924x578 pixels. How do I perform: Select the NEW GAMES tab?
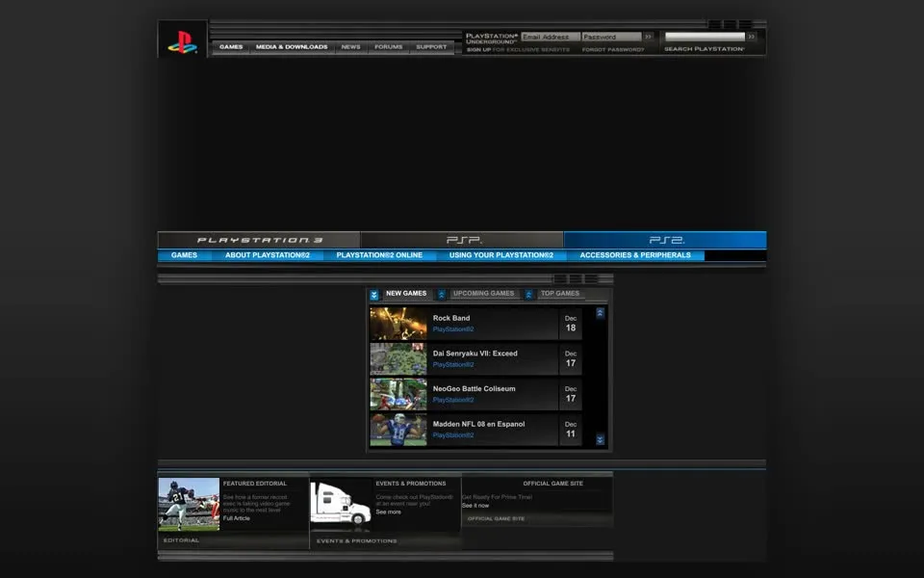tap(406, 294)
